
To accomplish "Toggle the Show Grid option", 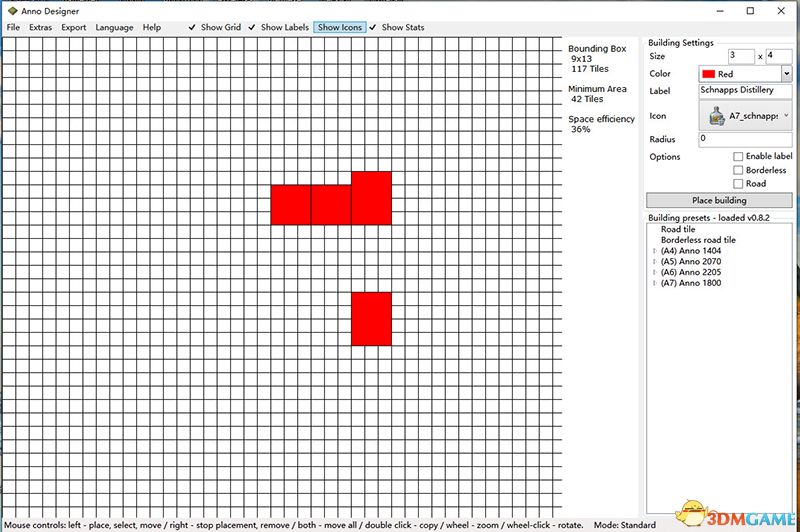I will (217, 28).
